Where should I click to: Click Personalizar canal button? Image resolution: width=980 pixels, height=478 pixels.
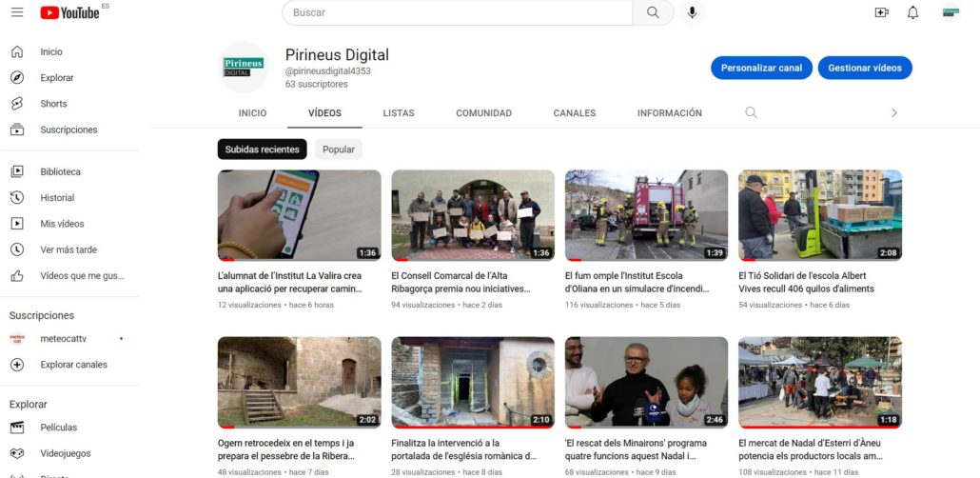(x=761, y=68)
